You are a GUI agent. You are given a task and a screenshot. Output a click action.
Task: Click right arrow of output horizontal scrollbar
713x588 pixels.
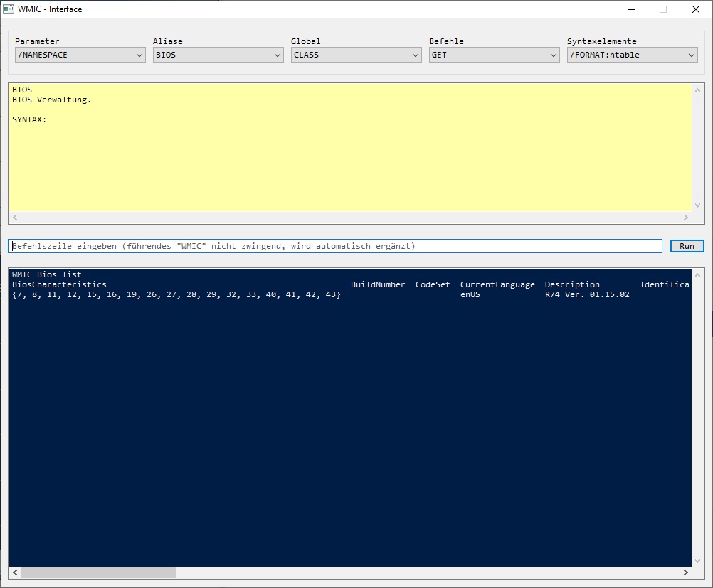point(686,572)
